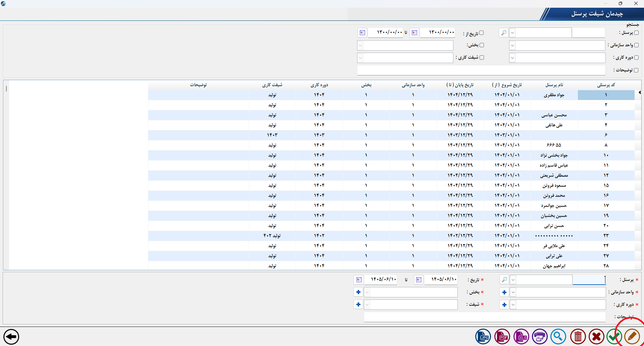Enable the پرسنل search checkbox
The height and width of the screenshot is (346, 644).
click(x=636, y=33)
